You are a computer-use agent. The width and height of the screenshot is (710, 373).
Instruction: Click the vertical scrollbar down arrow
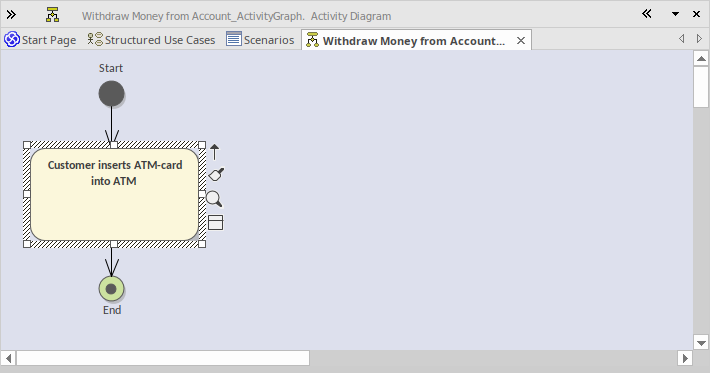(x=701, y=343)
